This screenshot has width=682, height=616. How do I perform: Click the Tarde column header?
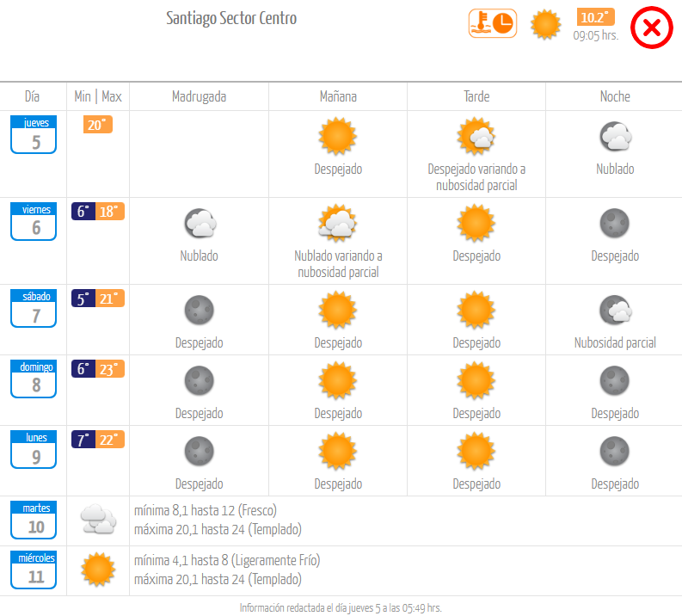[x=476, y=96]
